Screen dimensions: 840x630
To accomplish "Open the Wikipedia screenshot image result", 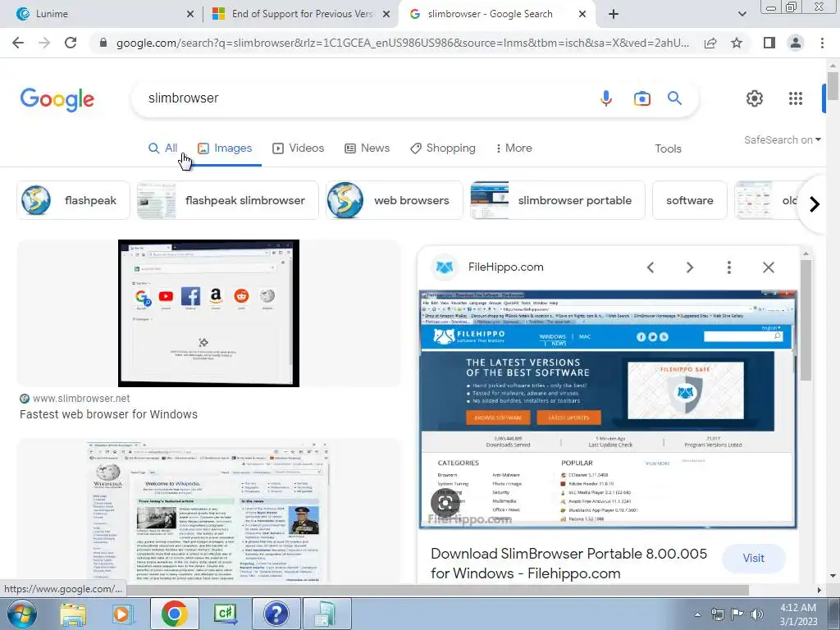I will [x=208, y=512].
